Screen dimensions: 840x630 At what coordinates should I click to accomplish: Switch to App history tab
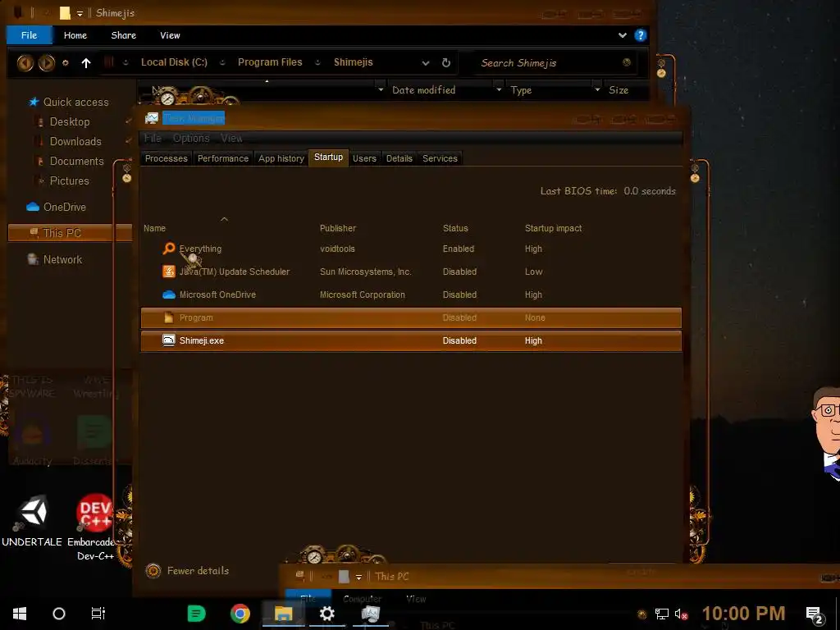coord(281,158)
